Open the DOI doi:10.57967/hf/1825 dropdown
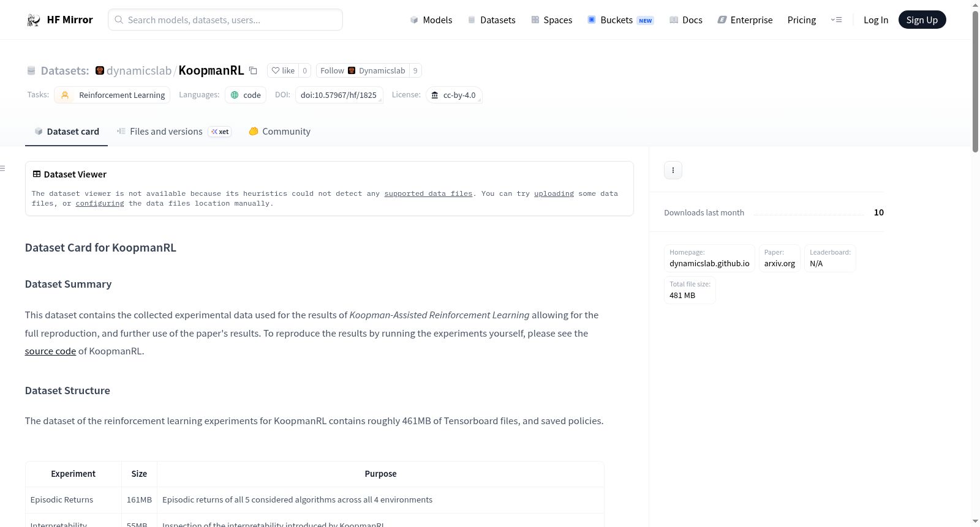This screenshot has width=980, height=527. pyautogui.click(x=339, y=95)
